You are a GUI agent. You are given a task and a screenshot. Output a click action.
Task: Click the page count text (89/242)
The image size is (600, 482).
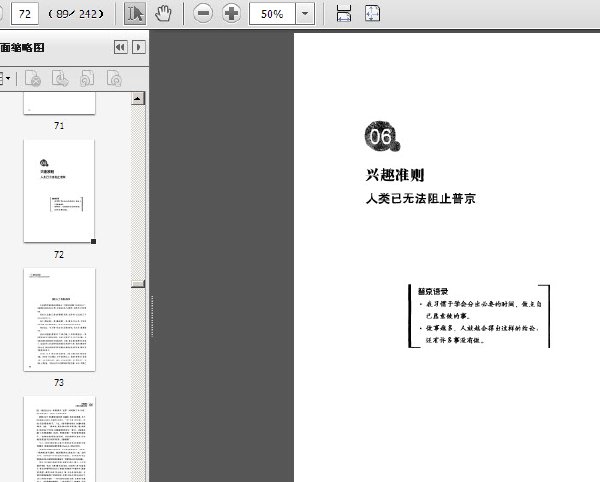(x=76, y=14)
